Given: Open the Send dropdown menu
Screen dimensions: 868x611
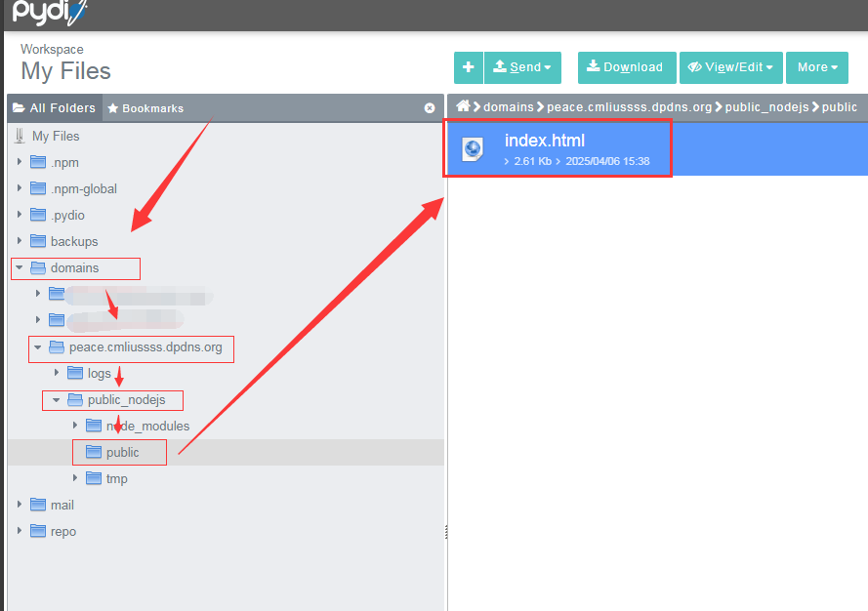Looking at the screenshot, I should pyautogui.click(x=522, y=67).
